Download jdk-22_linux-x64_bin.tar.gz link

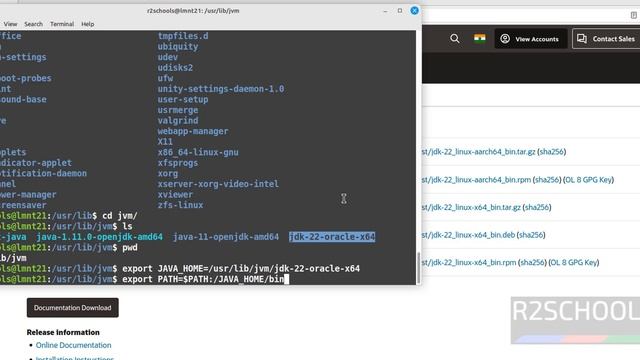coord(471,207)
